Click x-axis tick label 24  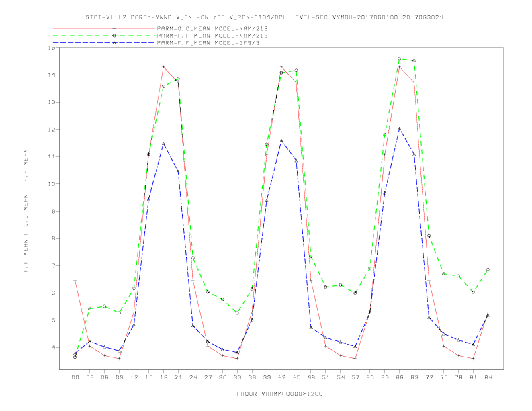(x=193, y=377)
